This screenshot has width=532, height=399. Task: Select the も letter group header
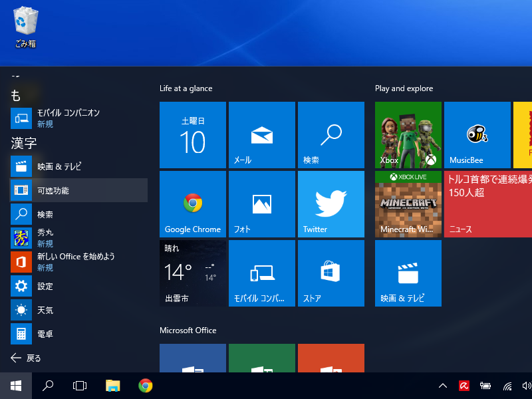15,95
